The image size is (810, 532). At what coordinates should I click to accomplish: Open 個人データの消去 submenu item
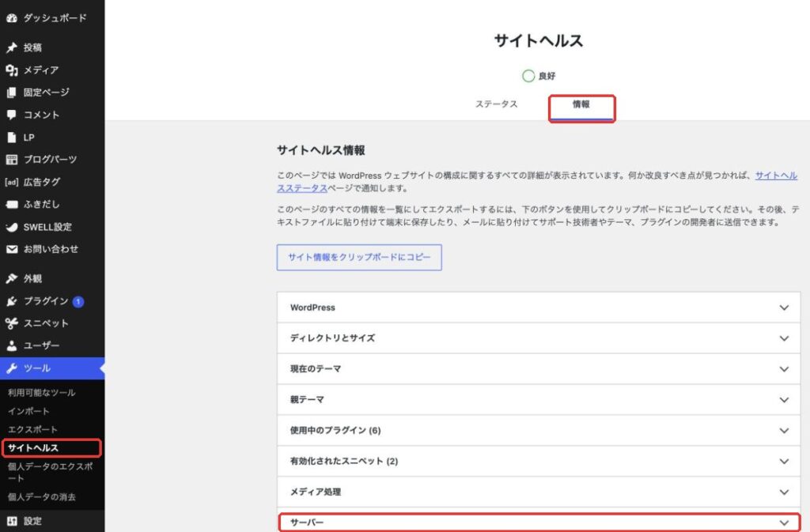point(41,497)
